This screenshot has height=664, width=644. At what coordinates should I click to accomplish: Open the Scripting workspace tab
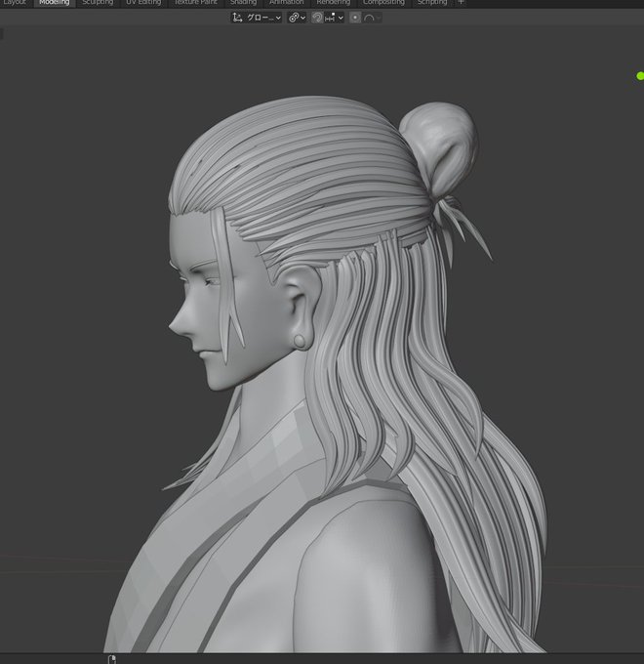432,3
